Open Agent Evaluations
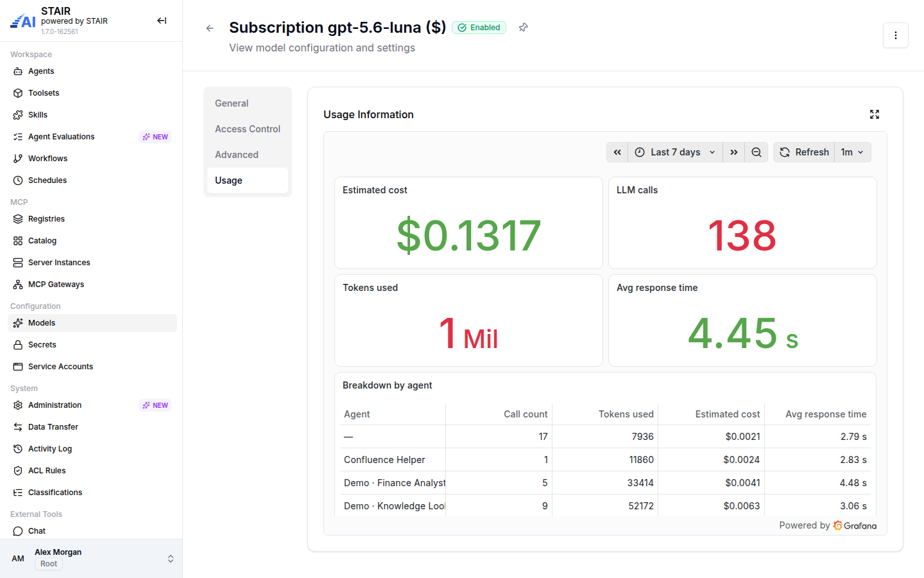 point(92,137)
